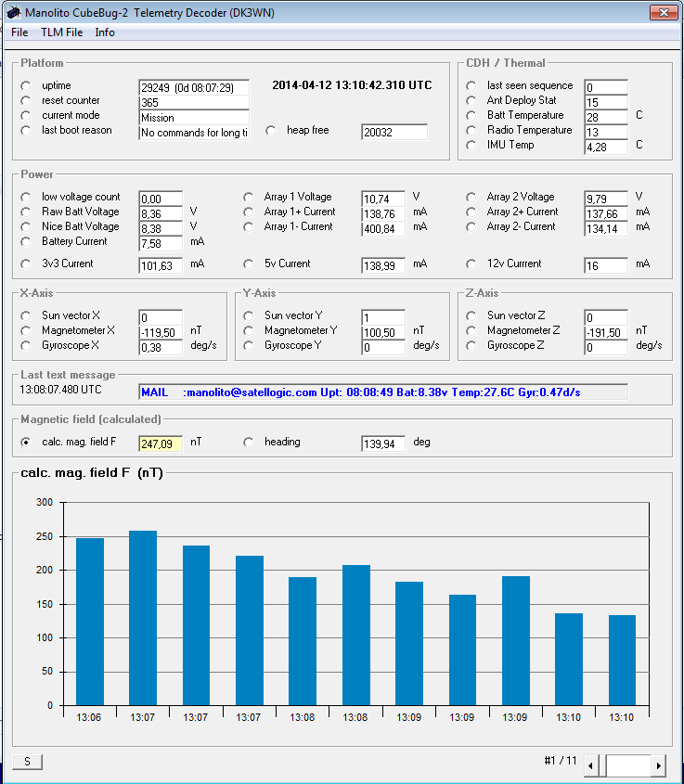684x784 pixels.
Task: Click the first chart bar at 13:06
Action: 90,622
